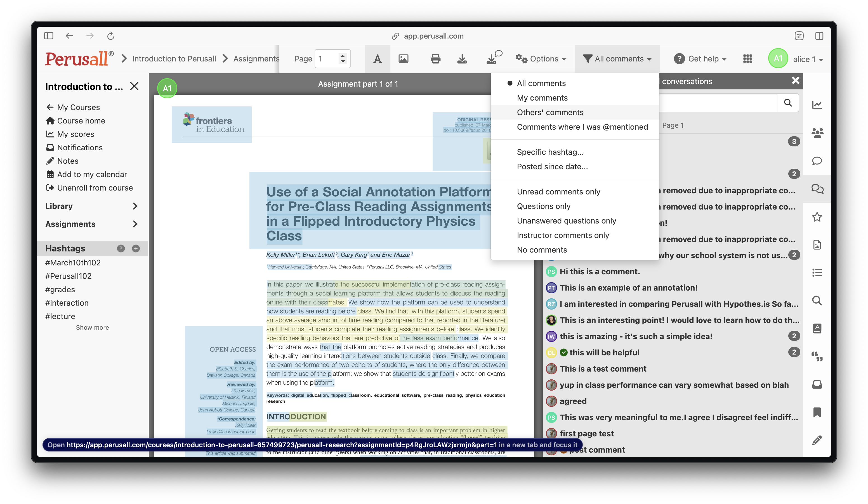868x504 pixels.
Task: Select the image annotation tool icon
Action: pos(403,59)
